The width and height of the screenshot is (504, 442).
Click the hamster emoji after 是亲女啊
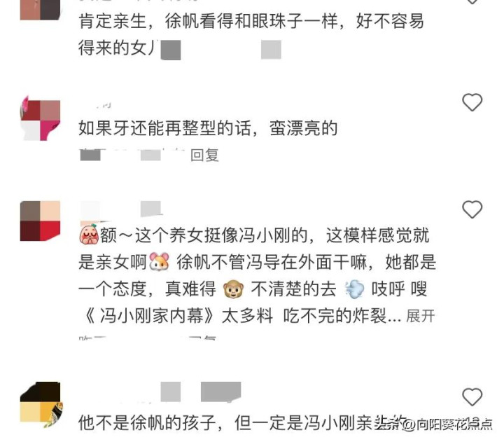pos(160,261)
